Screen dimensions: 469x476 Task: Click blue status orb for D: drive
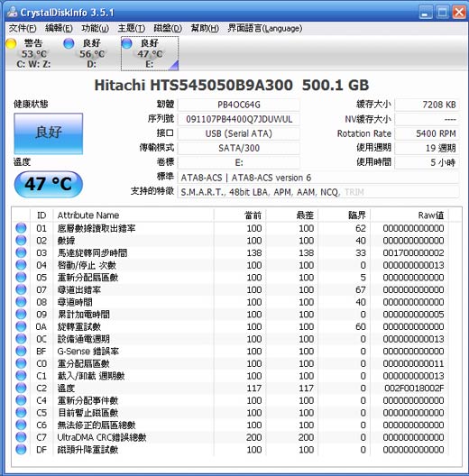[x=69, y=43]
